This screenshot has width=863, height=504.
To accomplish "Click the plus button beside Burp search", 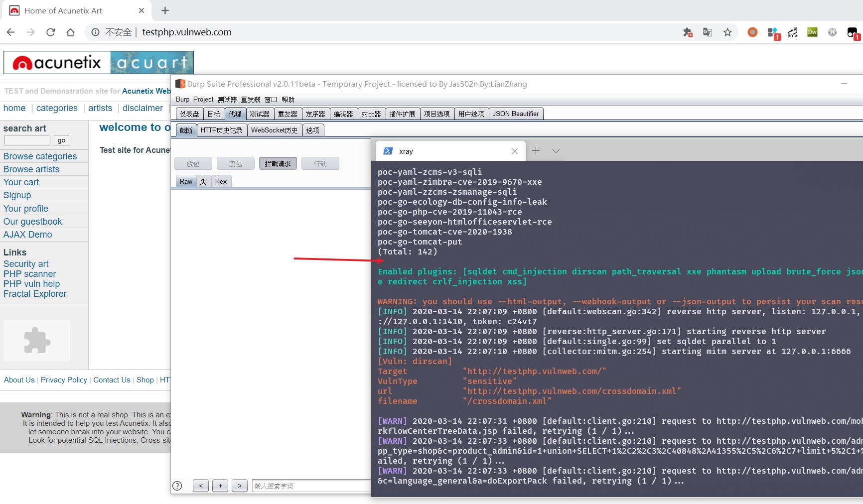I will tap(220, 486).
